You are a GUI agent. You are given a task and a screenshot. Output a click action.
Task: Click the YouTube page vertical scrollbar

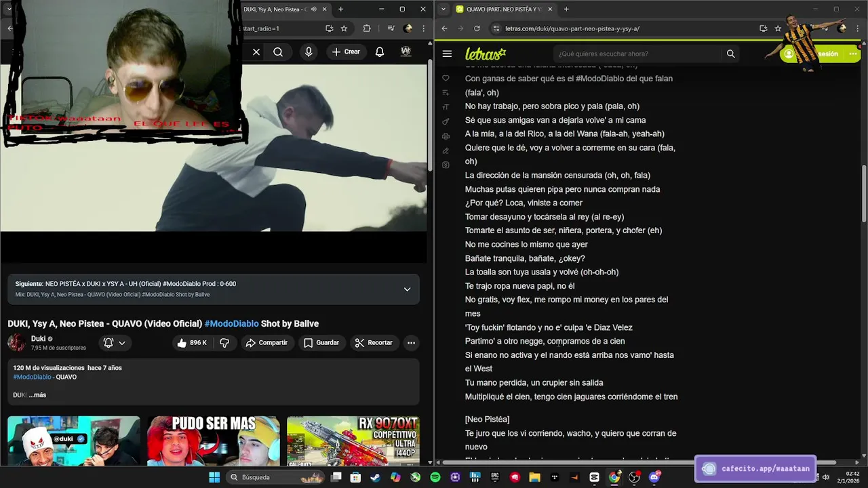pos(430,115)
